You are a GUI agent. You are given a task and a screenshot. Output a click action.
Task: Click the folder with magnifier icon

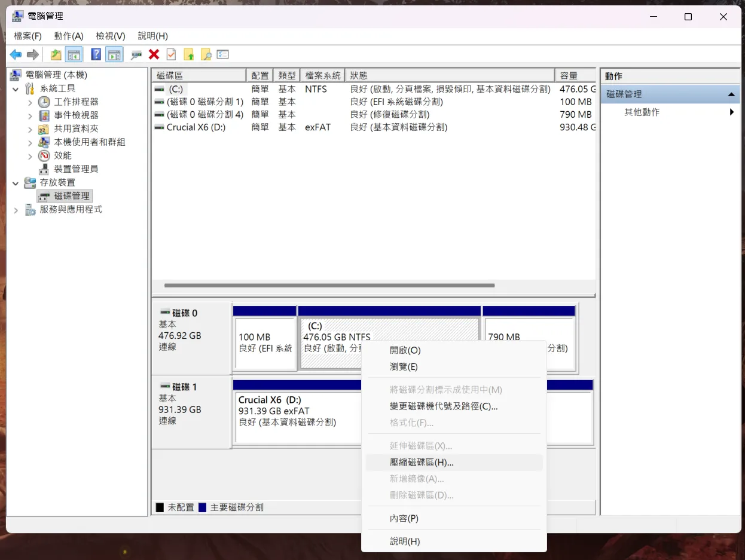(x=206, y=55)
